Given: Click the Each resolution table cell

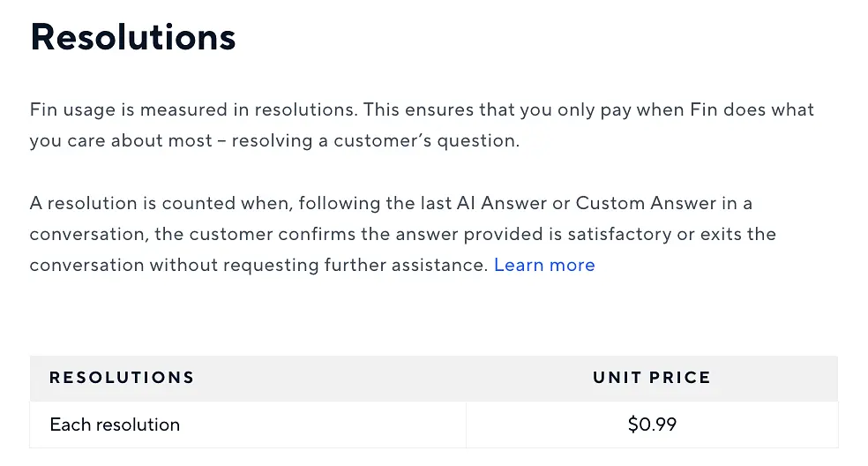Looking at the screenshot, I should (x=115, y=425).
